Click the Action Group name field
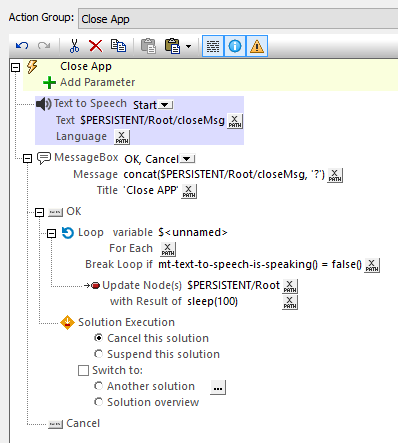 [x=238, y=19]
